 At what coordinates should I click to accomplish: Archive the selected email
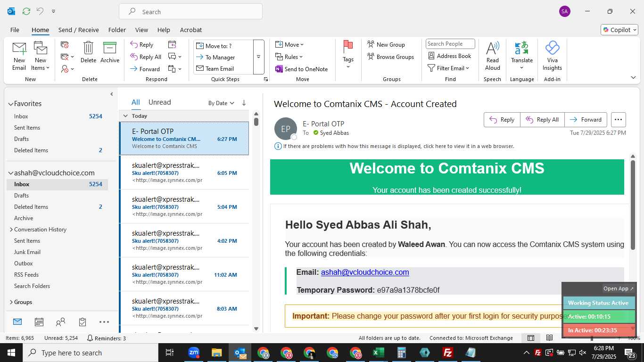pos(110,52)
